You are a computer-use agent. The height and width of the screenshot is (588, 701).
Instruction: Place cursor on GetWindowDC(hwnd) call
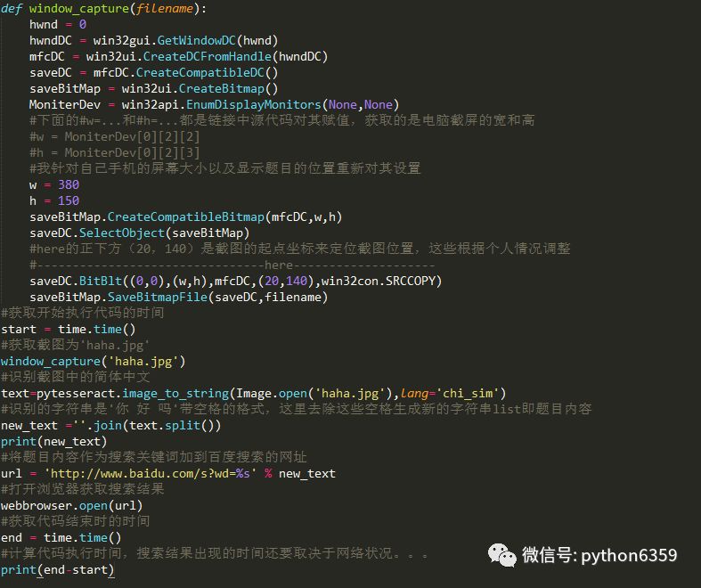pyautogui.click(x=217, y=40)
